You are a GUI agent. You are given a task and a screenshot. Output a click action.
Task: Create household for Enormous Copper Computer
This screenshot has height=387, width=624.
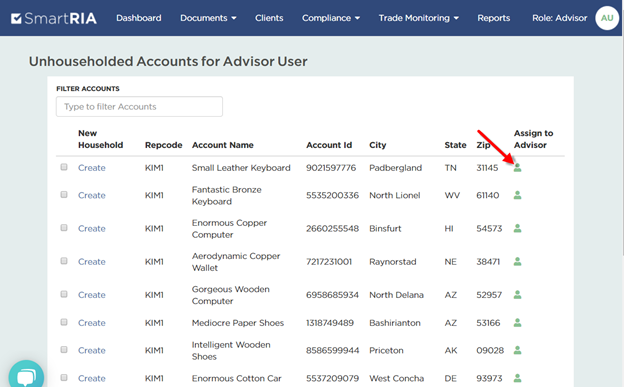coord(92,229)
